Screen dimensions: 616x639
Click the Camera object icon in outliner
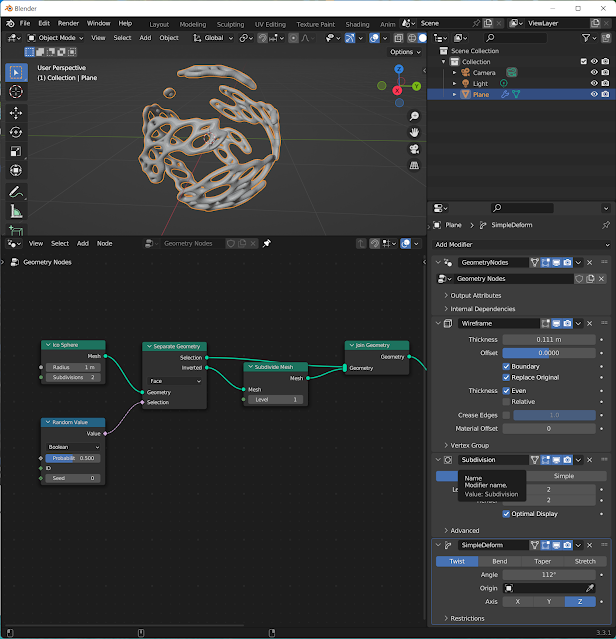tap(465, 73)
